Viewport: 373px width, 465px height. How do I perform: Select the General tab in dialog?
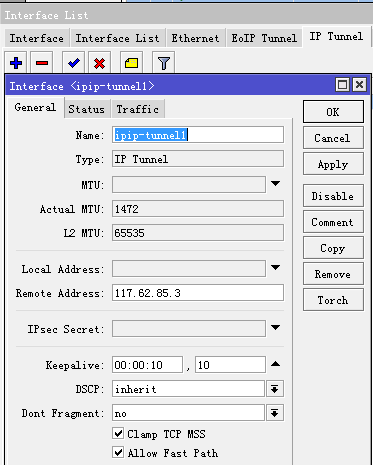[35, 107]
